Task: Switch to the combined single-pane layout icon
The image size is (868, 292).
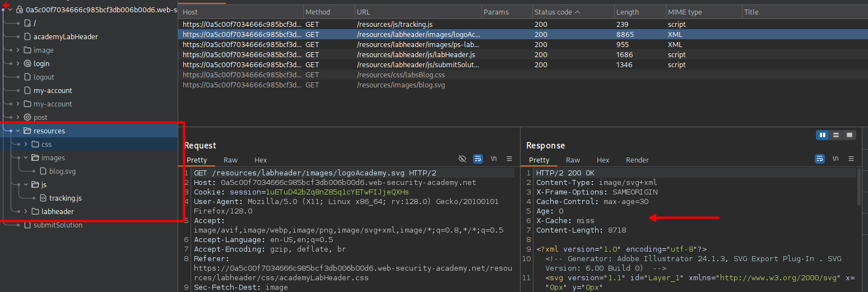Action: coord(850,135)
